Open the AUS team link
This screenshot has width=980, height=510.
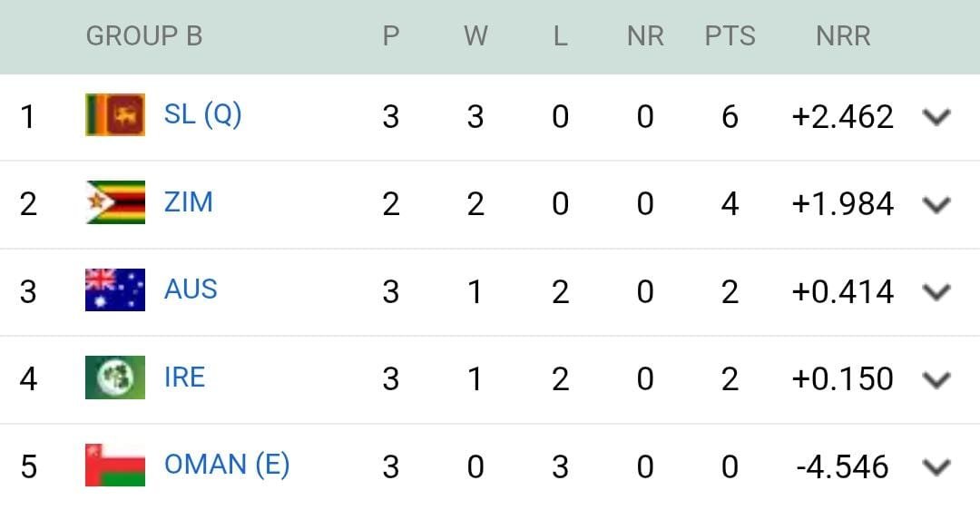tap(191, 289)
